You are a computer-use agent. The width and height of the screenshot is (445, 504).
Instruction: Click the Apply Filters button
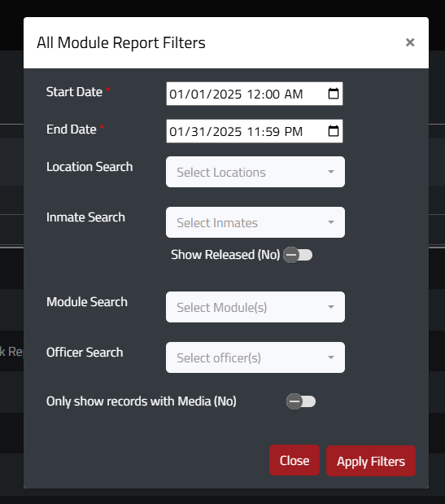[371, 461]
